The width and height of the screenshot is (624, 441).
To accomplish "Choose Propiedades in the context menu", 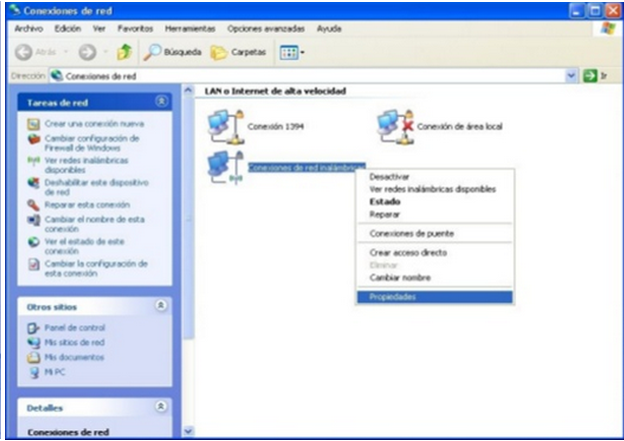I will point(435,297).
